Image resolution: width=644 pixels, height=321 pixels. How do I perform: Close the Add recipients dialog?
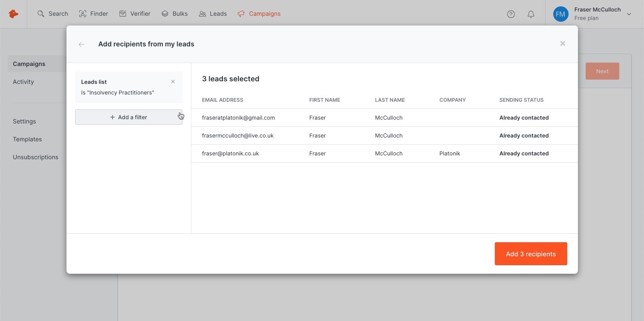tap(563, 43)
